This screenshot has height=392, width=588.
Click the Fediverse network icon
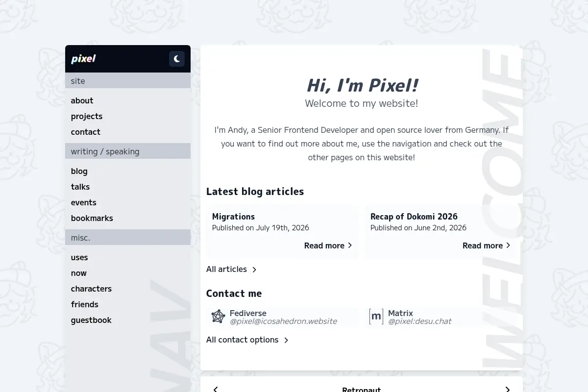click(x=218, y=317)
